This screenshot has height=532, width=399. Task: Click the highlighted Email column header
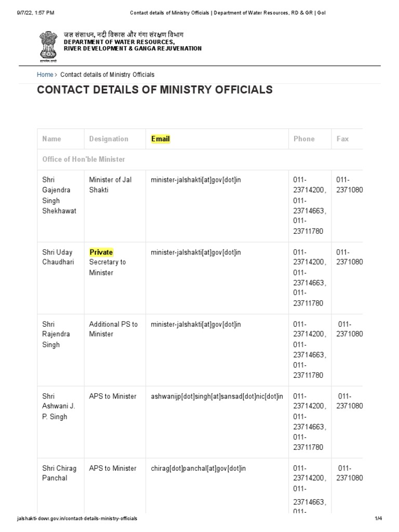click(x=161, y=139)
